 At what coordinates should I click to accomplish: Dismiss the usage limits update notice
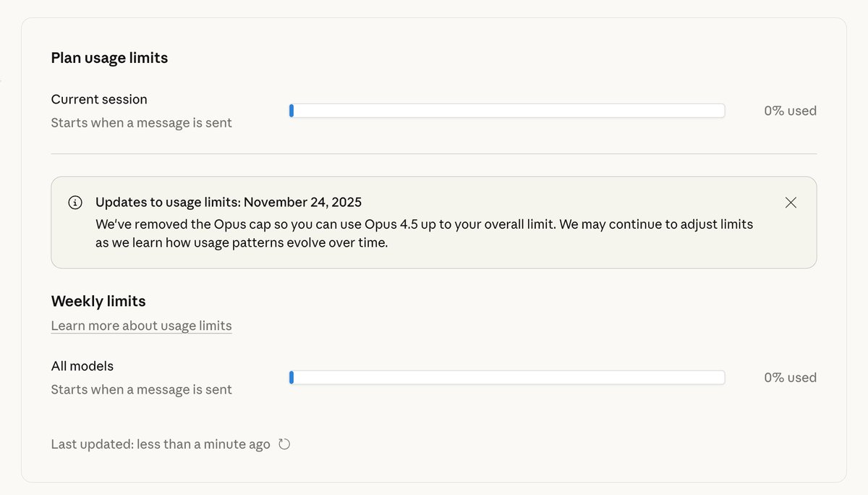coord(791,203)
